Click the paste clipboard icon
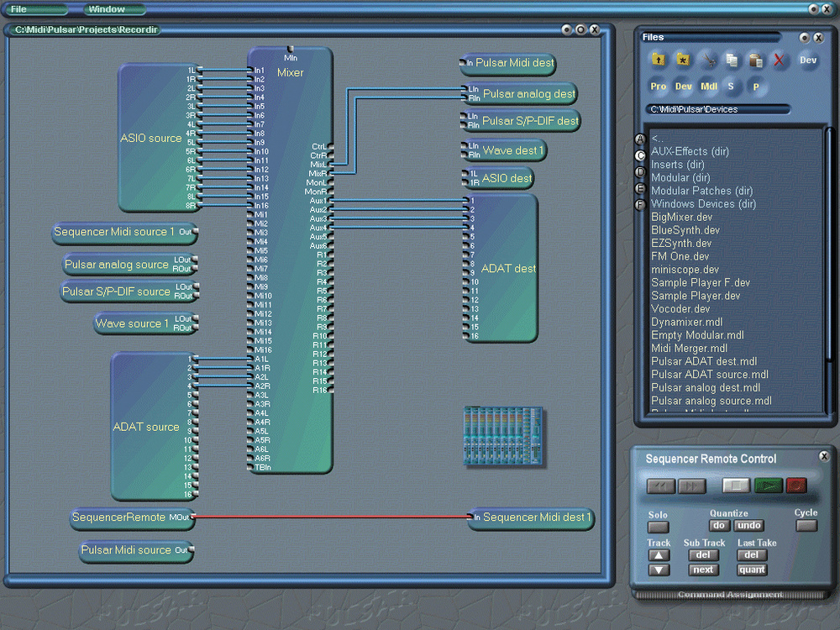Screen dimensions: 840x630 [x=755, y=60]
